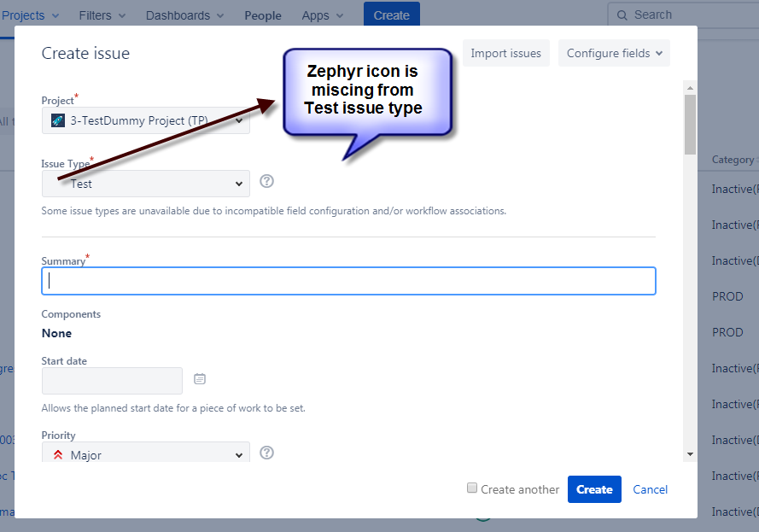Open the Projects menu in the navigation bar

click(30, 15)
